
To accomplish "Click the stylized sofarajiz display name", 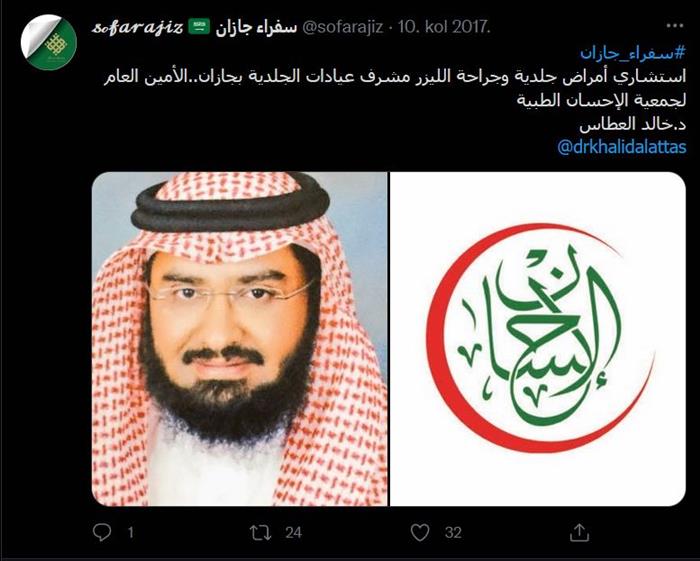I will point(138,27).
